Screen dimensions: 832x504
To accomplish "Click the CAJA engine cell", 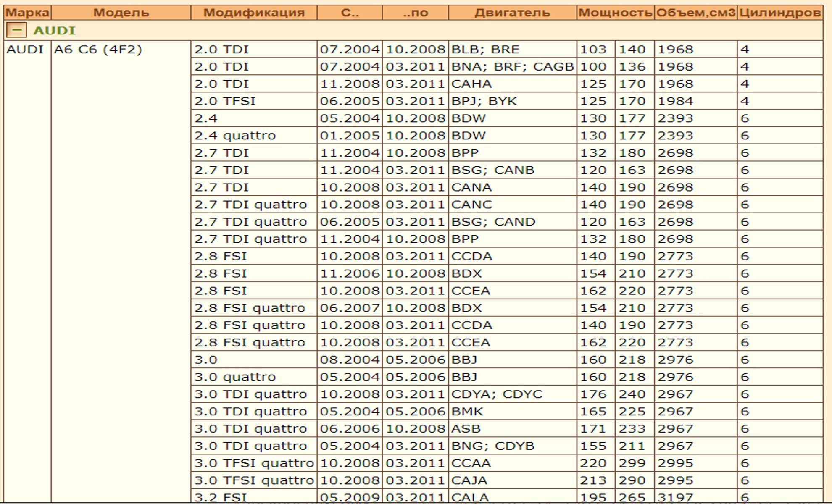I will (469, 480).
